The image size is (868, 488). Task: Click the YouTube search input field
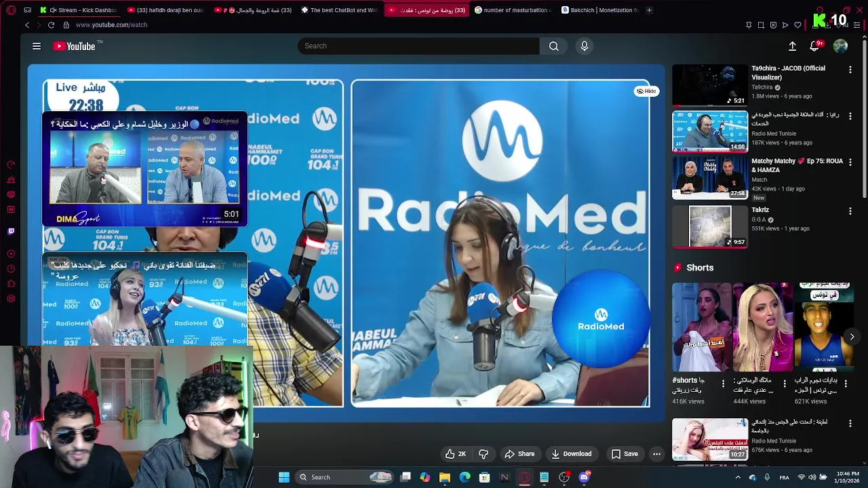418,46
